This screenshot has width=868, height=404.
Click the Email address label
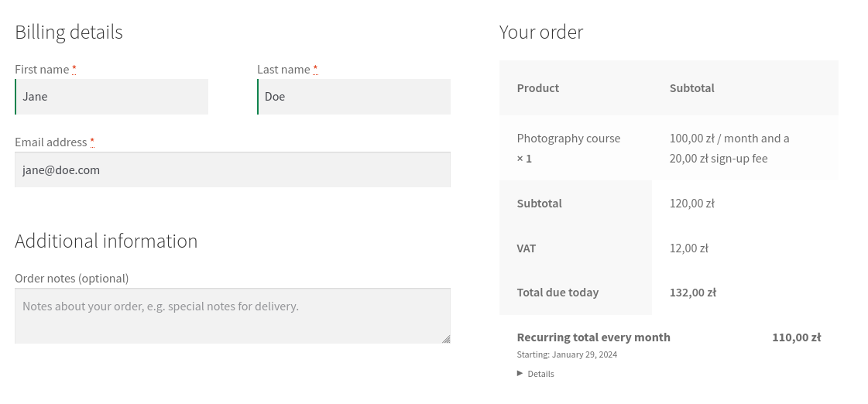[51, 142]
